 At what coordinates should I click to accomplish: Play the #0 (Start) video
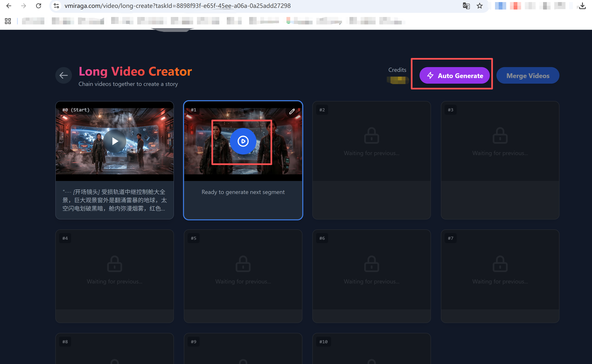115,141
